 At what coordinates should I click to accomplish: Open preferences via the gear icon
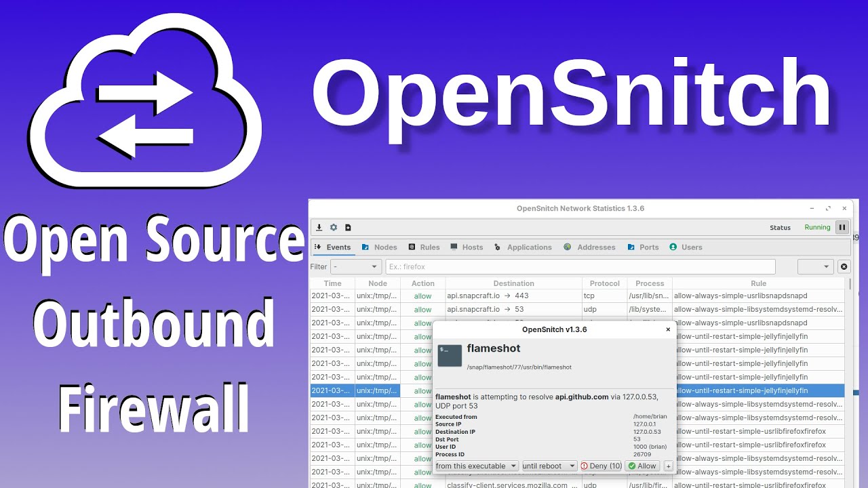[334, 228]
